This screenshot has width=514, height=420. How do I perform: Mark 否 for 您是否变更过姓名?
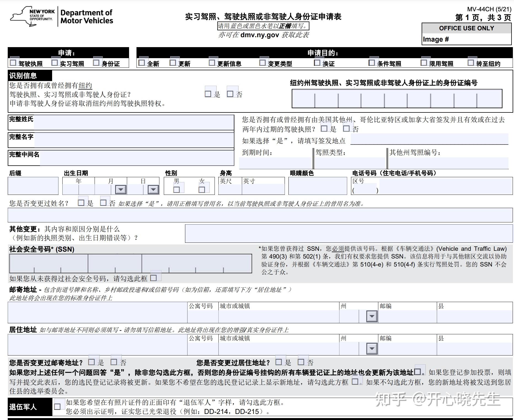tap(103, 203)
